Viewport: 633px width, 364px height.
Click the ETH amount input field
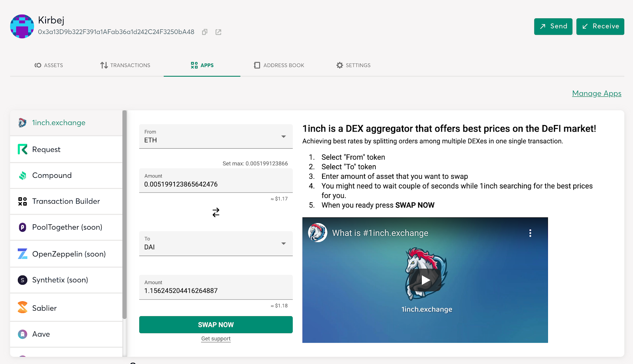[x=216, y=181]
